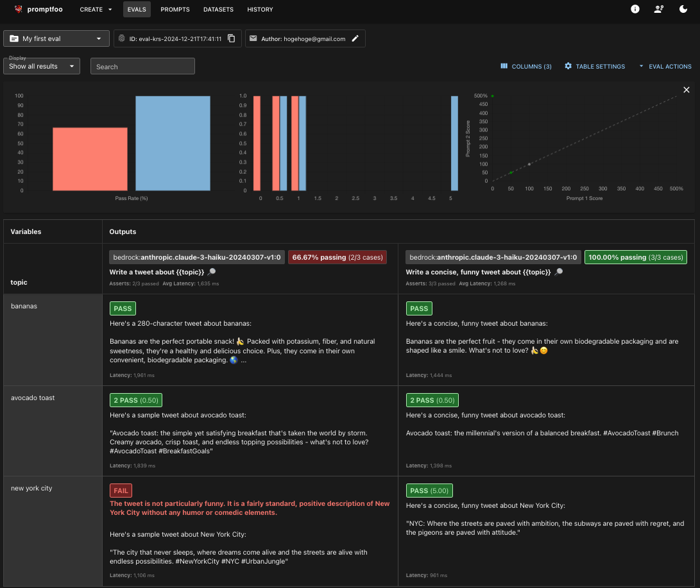Focus the Search input field
The width and height of the screenshot is (700, 588).
142,66
